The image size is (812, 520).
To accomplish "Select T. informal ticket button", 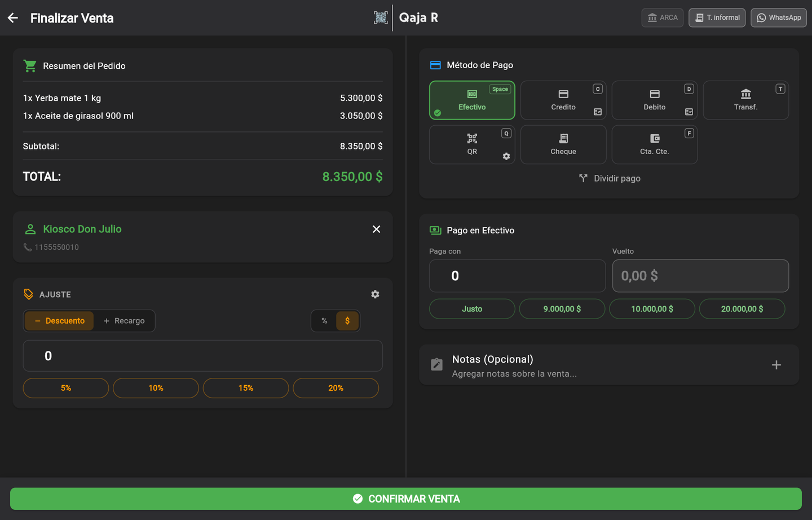I will click(x=717, y=17).
